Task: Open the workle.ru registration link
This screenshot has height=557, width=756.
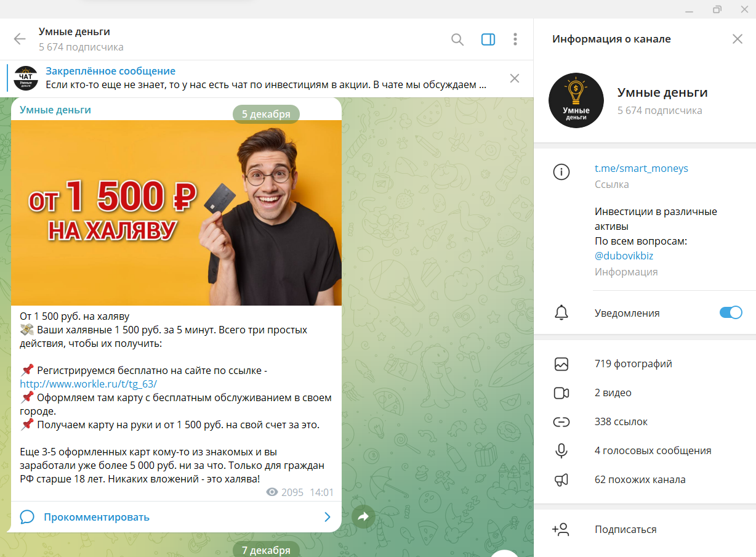Action: click(89, 383)
